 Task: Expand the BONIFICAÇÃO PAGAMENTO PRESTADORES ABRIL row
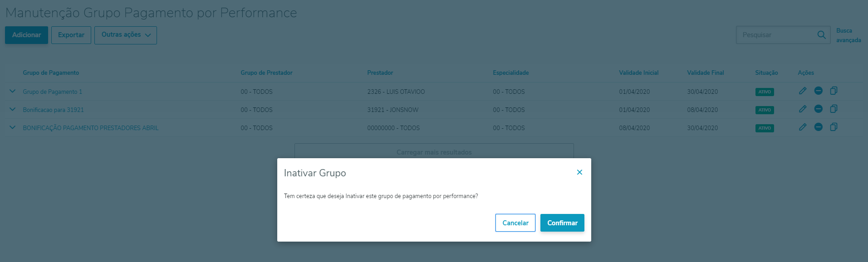(12, 127)
